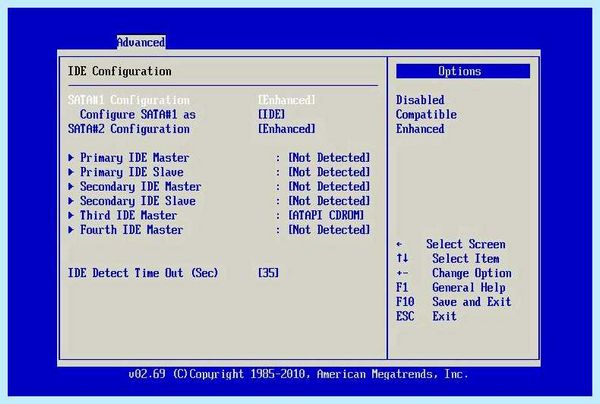Click the Secondary IDE Slave arrow icon
This screenshot has width=600, height=404.
pos(71,201)
